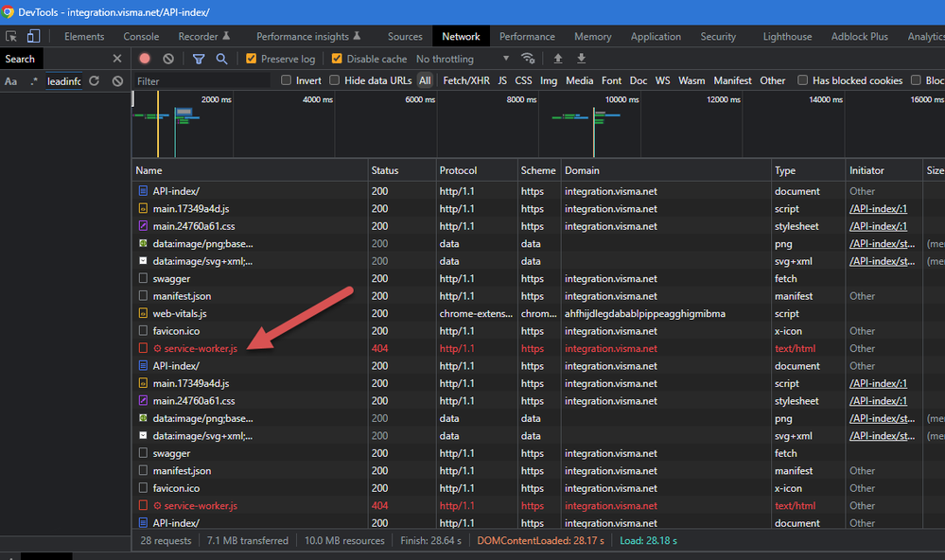Viewport: 945px width, 560px height.
Task: Click the import HAR upload arrow
Action: coord(558,59)
